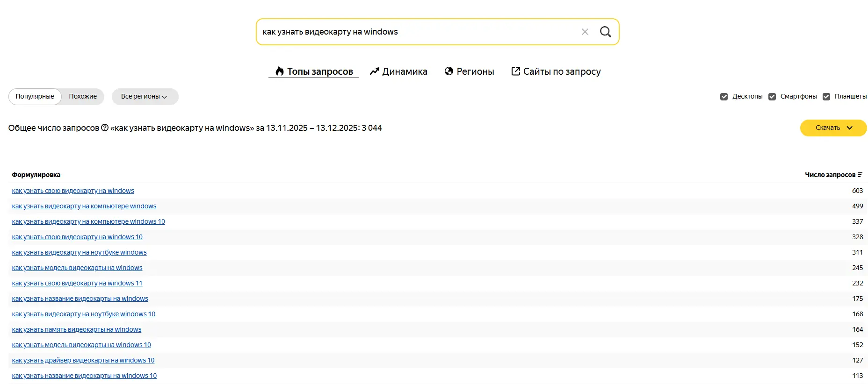This screenshot has width=868, height=384.
Task: Open the Все регионы dropdown
Action: [145, 97]
